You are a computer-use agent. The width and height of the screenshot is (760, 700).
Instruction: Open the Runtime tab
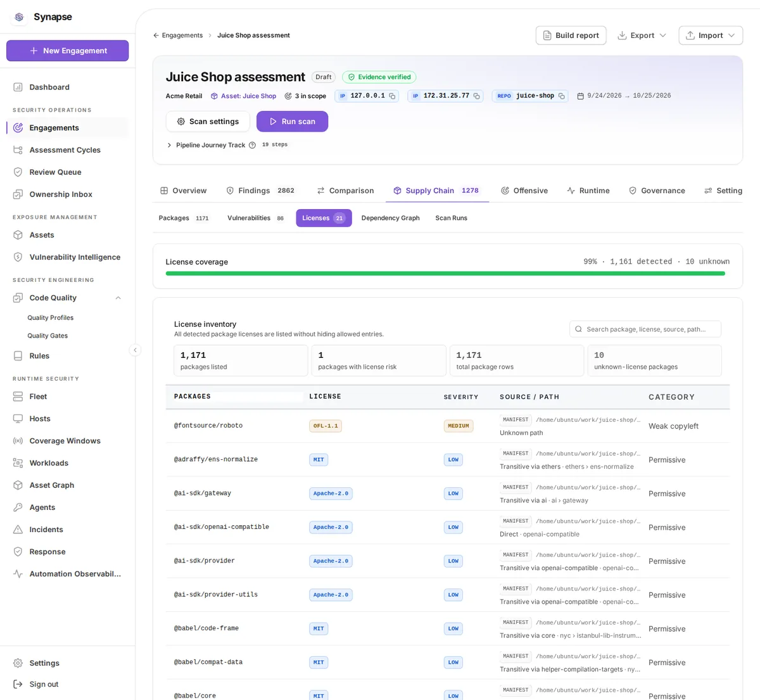(588, 190)
